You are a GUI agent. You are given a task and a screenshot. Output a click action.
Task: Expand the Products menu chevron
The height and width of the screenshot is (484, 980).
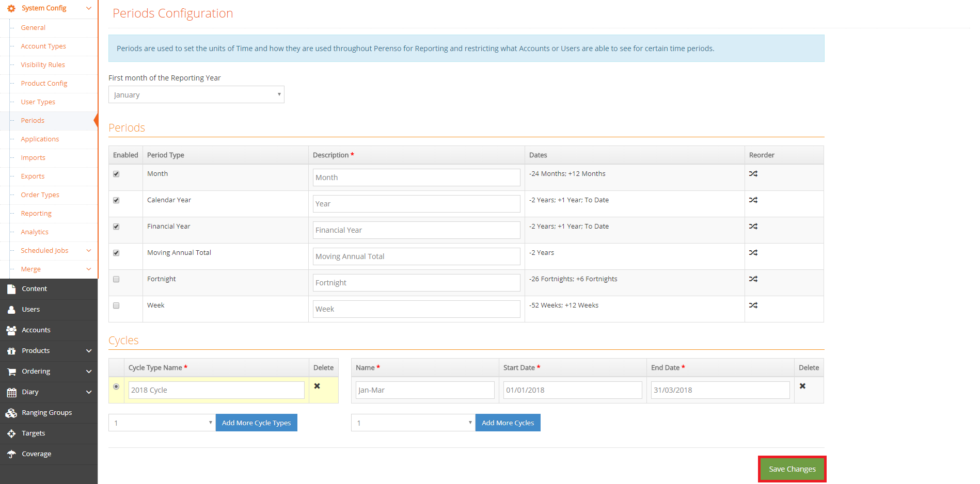89,351
